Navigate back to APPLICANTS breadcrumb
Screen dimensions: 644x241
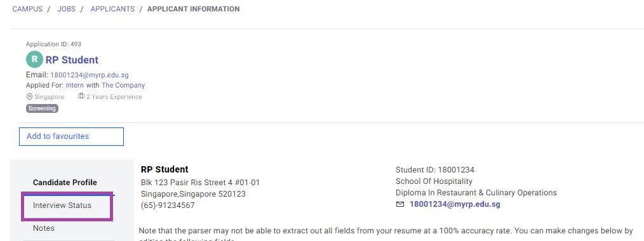pos(112,9)
